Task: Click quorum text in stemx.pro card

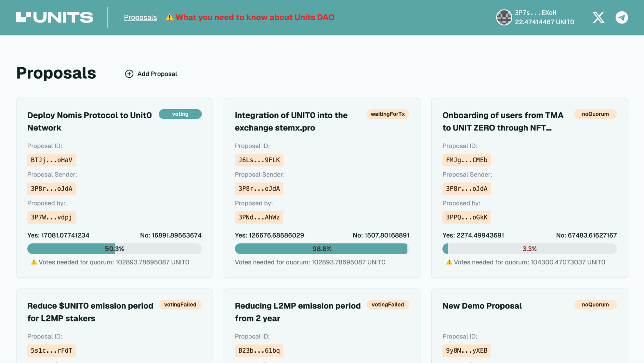Action: pyautogui.click(x=310, y=262)
